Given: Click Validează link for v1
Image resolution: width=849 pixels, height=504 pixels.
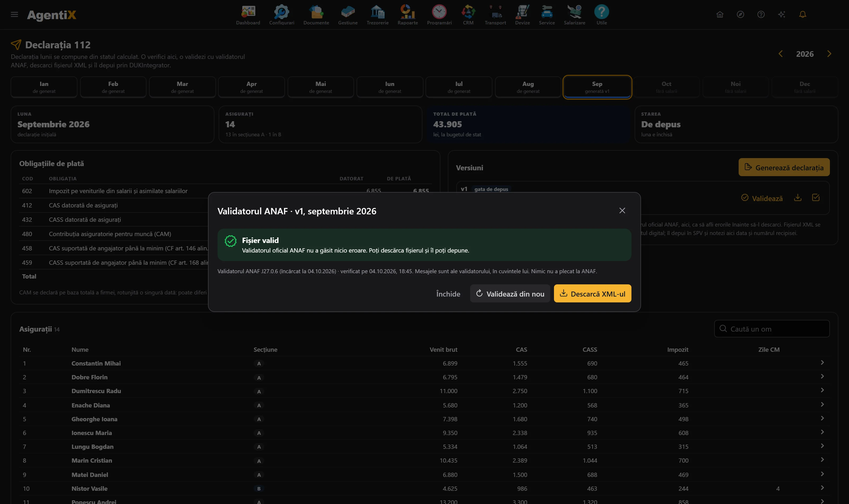Looking at the screenshot, I should [762, 198].
